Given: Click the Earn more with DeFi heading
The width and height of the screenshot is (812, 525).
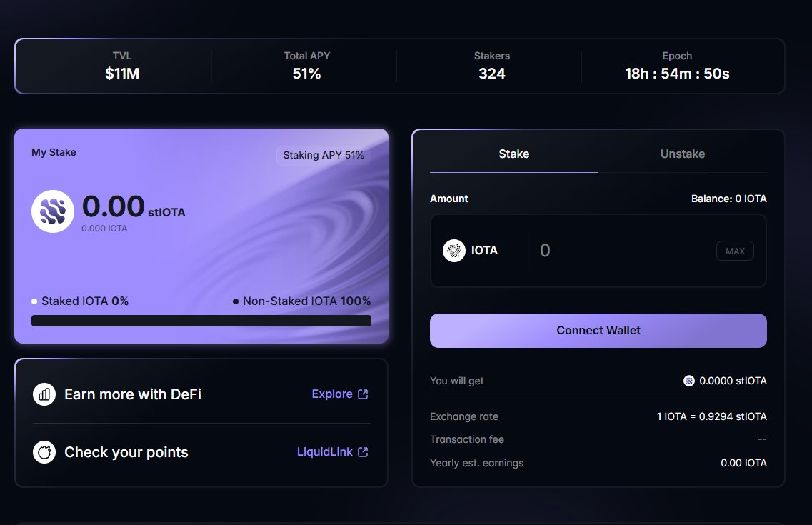Looking at the screenshot, I should point(133,394).
